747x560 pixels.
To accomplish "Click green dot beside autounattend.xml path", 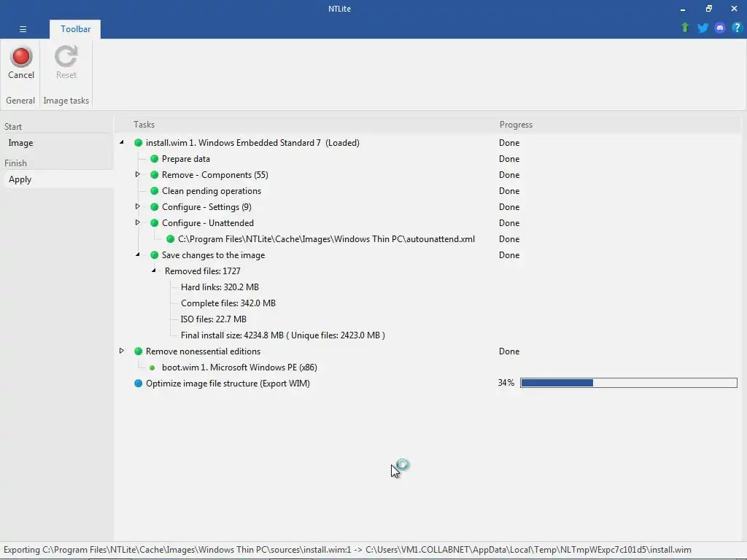I will (x=170, y=239).
